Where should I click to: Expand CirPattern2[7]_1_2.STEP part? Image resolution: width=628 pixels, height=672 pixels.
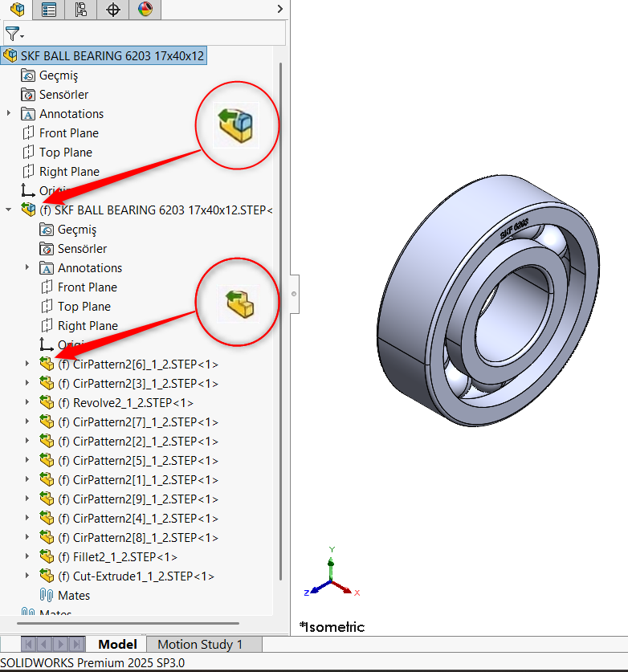click(x=27, y=422)
